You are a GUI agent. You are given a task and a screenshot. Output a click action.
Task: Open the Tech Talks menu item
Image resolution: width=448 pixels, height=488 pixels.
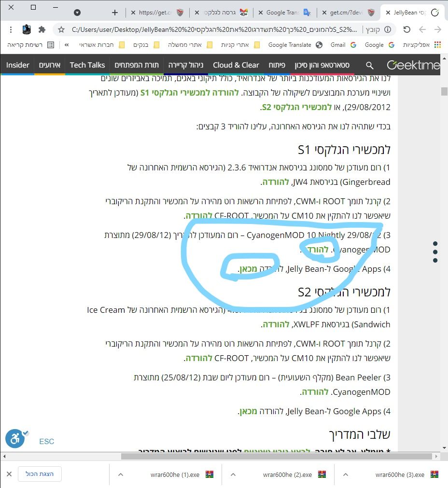coord(87,65)
